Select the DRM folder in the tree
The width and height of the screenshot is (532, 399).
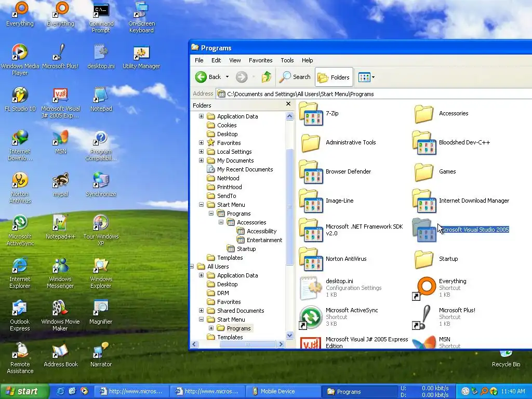point(218,293)
